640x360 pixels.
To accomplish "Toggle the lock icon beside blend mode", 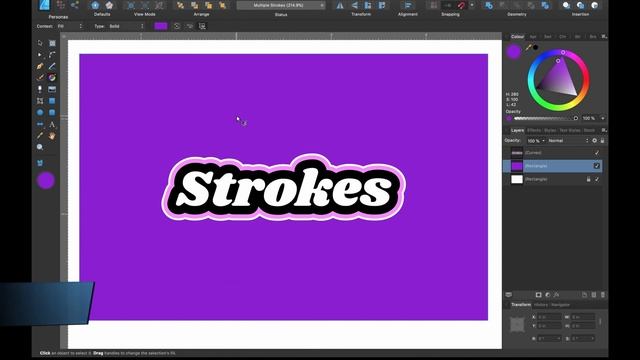I will click(602, 141).
